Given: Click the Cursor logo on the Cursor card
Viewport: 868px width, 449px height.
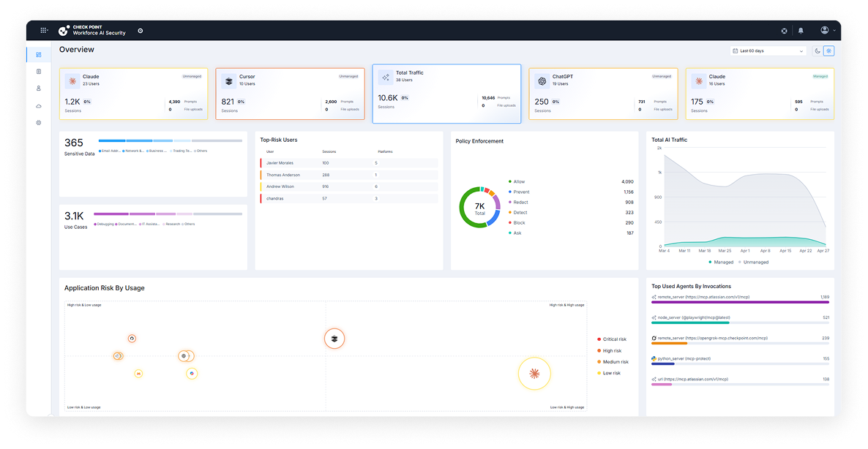Looking at the screenshot, I should [x=228, y=80].
